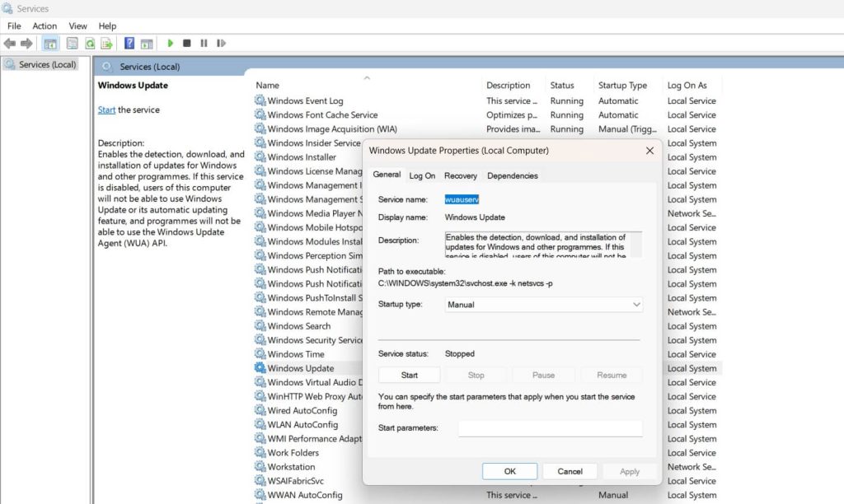Click the Description text box in the dialog

(544, 245)
